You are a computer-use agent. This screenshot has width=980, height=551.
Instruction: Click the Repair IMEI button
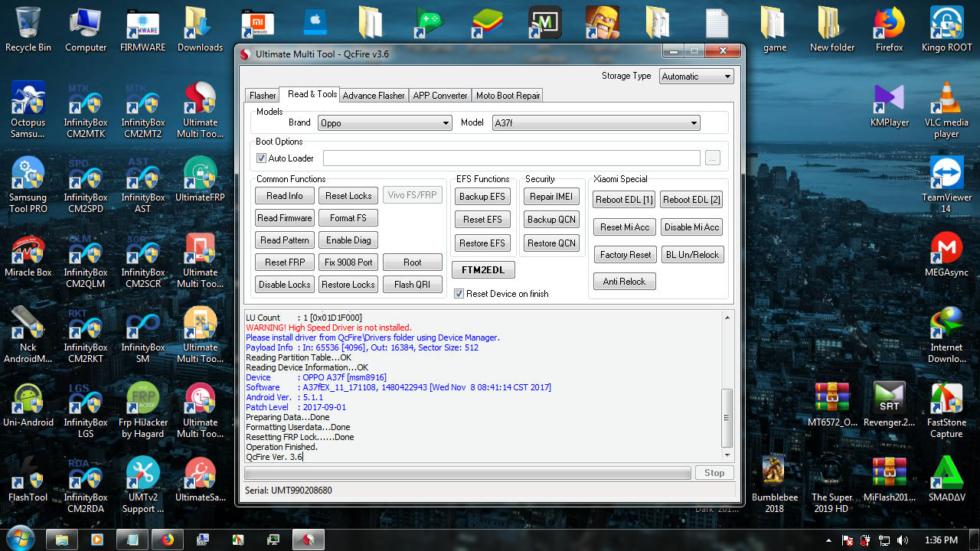551,197
